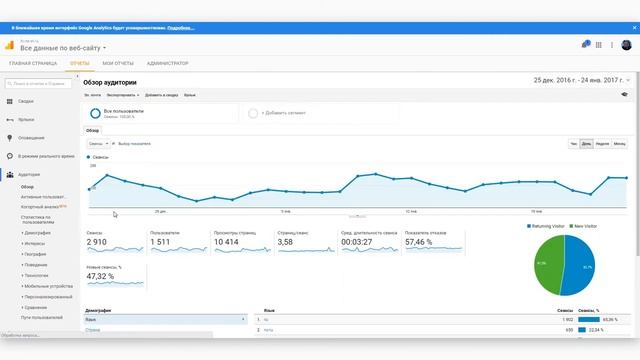
Task: Open the date range picker
Action: tap(582, 80)
